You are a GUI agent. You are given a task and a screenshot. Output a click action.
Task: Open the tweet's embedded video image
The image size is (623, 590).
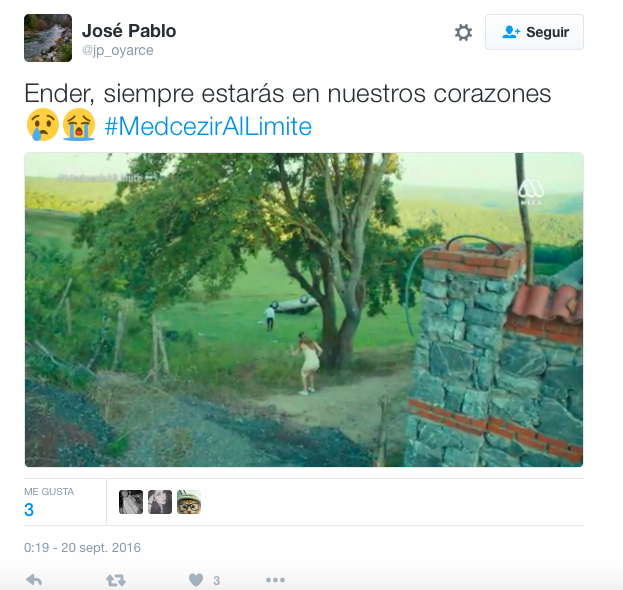pyautogui.click(x=304, y=310)
